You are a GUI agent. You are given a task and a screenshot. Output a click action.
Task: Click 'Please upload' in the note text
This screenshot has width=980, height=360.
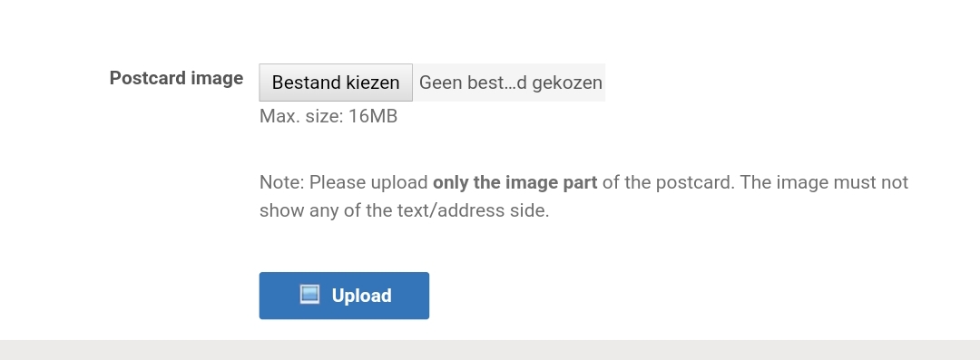(x=368, y=182)
